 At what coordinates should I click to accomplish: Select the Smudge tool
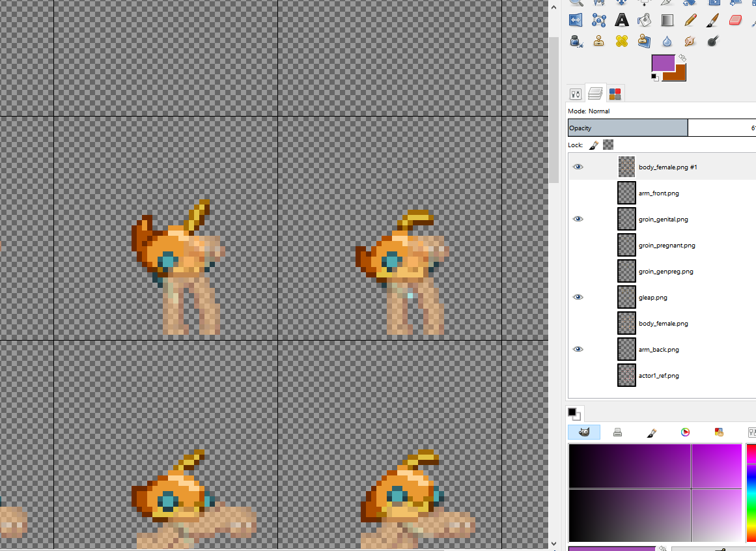(x=690, y=42)
